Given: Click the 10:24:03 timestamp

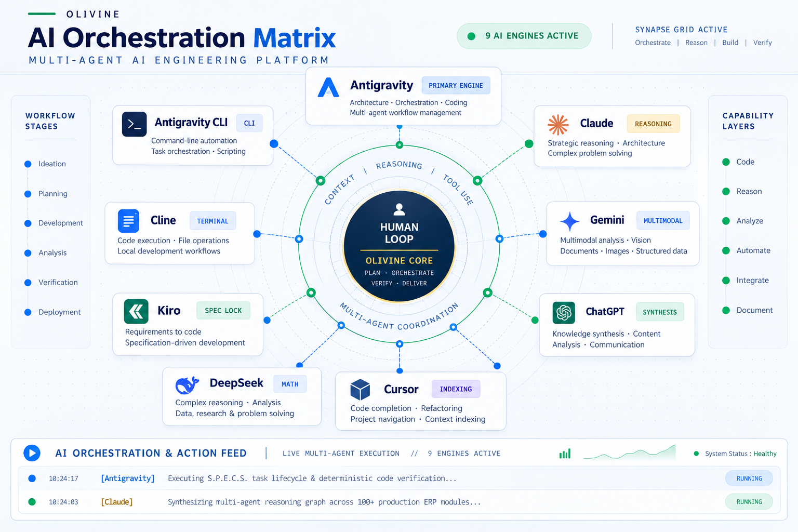Looking at the screenshot, I should tap(63, 502).
